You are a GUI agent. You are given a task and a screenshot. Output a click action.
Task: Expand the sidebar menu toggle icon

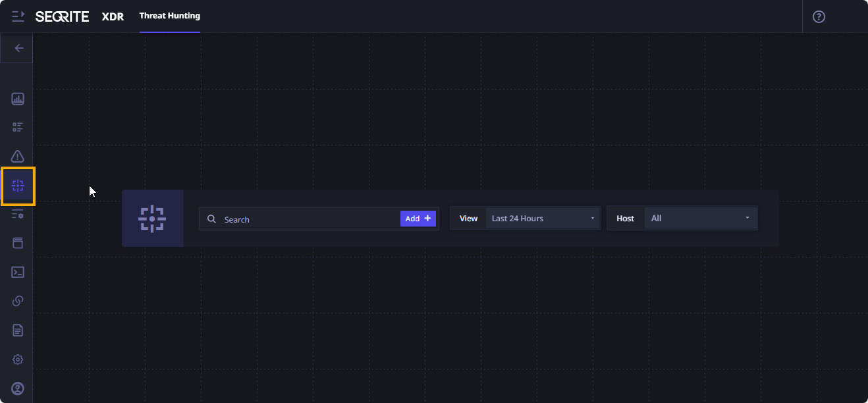tap(18, 16)
